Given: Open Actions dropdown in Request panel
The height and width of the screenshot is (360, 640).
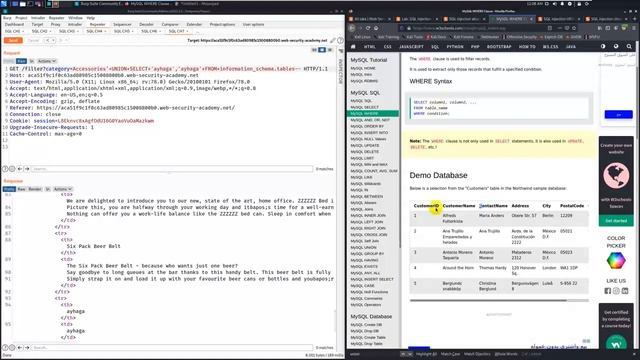Looking at the screenshot, I should pos(47,61).
